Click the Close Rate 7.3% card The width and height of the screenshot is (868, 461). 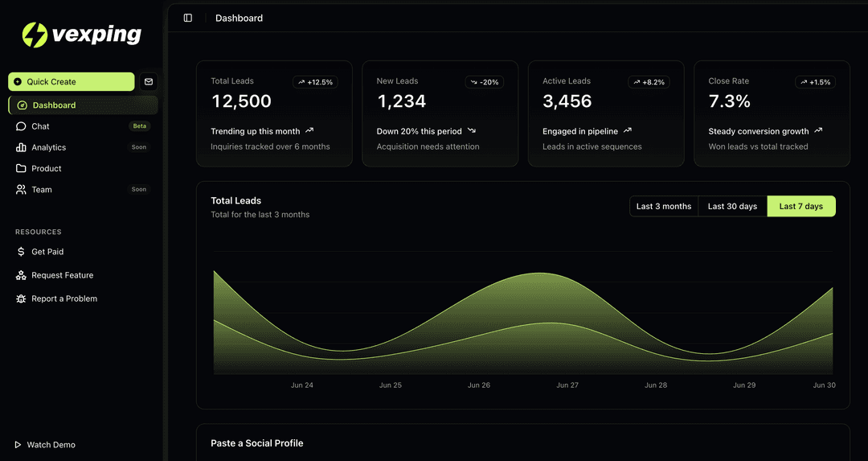click(x=772, y=113)
